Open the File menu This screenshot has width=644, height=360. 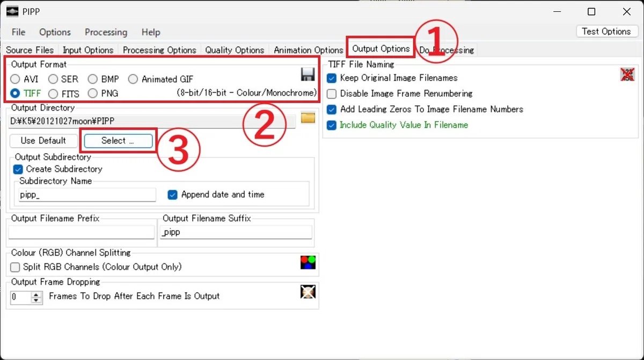click(18, 32)
